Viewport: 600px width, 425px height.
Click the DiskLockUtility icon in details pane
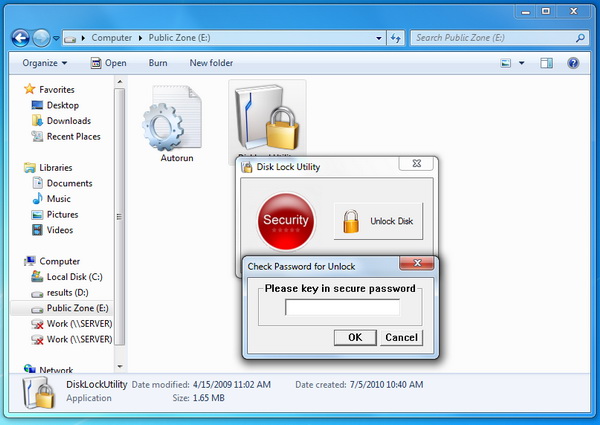(x=38, y=392)
